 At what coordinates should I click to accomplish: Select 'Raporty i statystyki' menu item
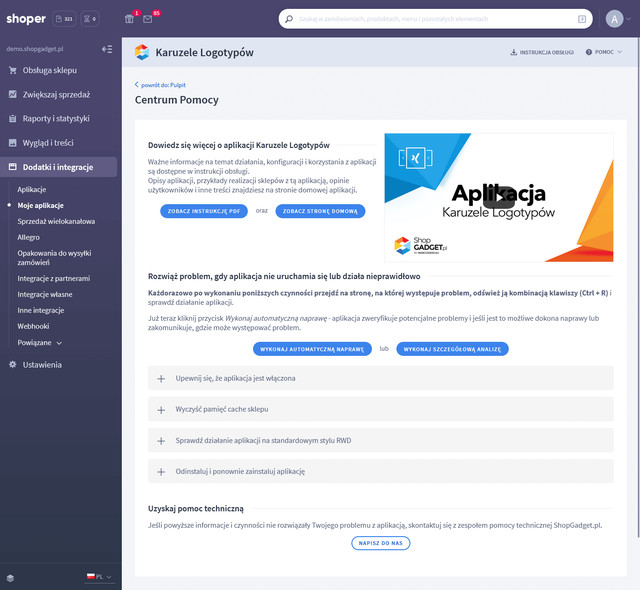click(57, 118)
